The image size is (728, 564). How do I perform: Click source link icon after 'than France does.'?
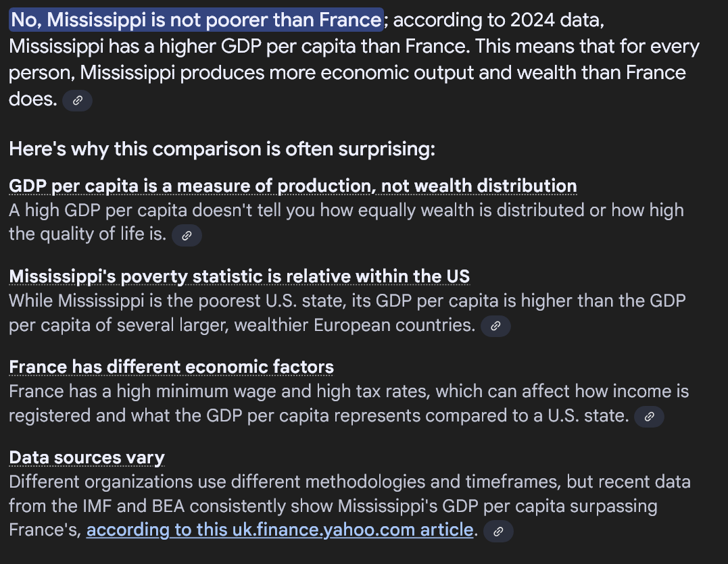point(77,100)
